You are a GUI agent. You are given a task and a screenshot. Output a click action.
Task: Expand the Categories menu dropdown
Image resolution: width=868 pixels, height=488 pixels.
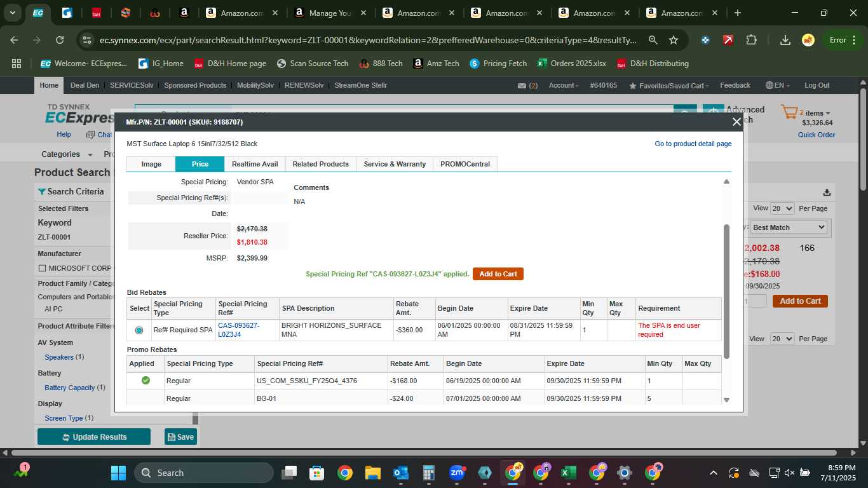(x=67, y=154)
